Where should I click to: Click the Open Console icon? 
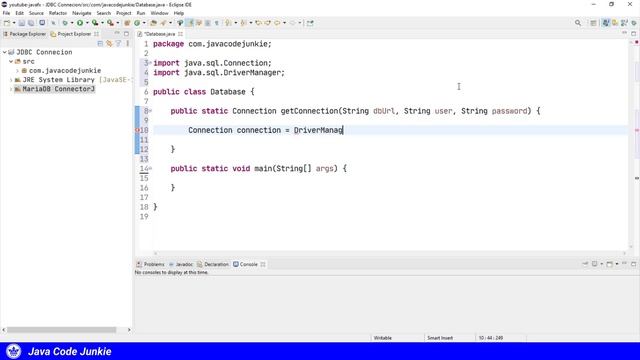coord(609,264)
